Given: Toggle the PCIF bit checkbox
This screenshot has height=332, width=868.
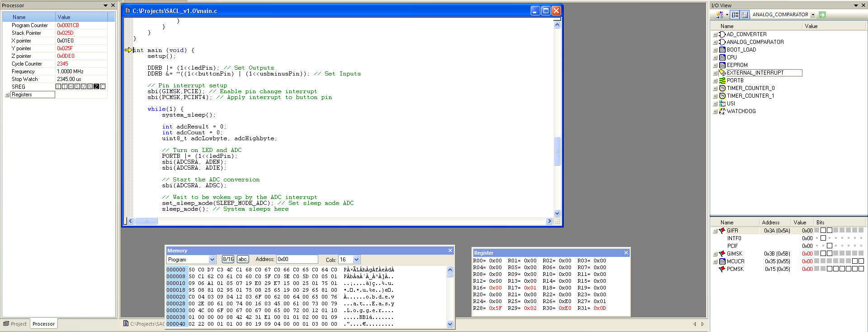Looking at the screenshot, I should pyautogui.click(x=830, y=246).
